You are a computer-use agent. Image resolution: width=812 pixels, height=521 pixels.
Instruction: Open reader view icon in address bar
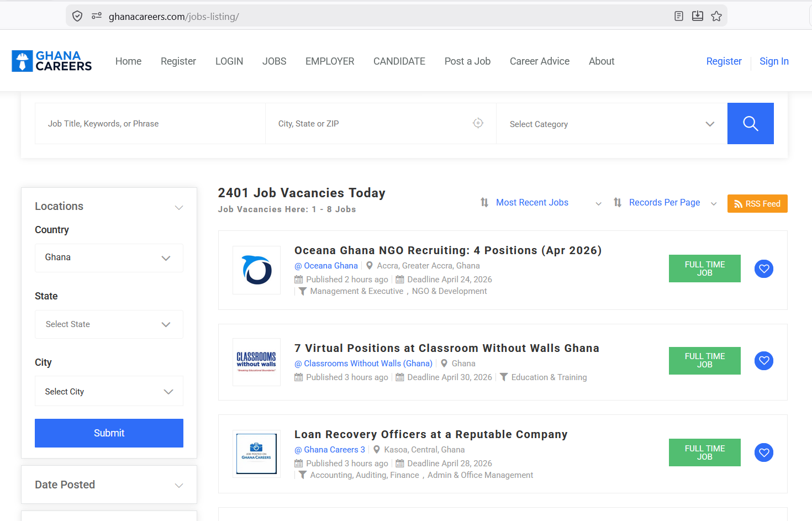click(x=679, y=16)
